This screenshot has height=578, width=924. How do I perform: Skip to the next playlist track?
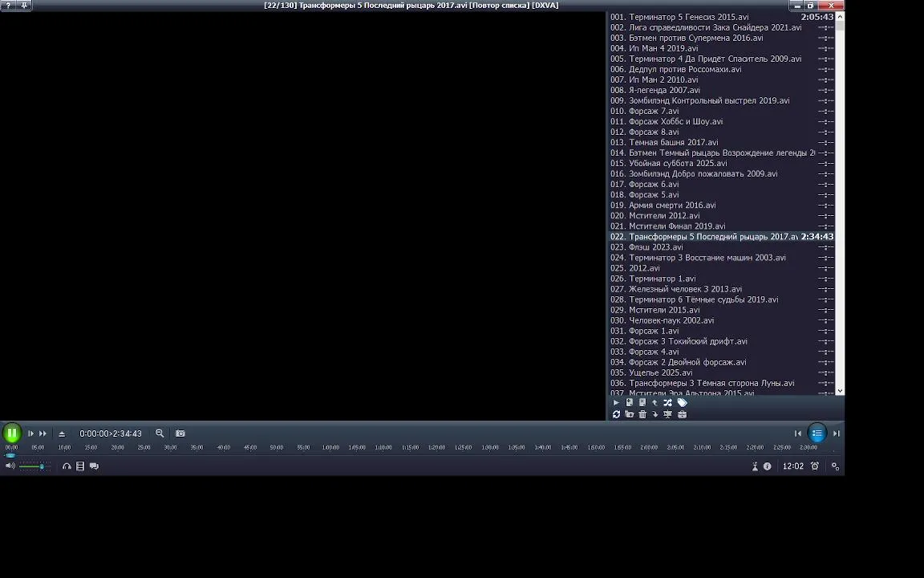tap(837, 433)
